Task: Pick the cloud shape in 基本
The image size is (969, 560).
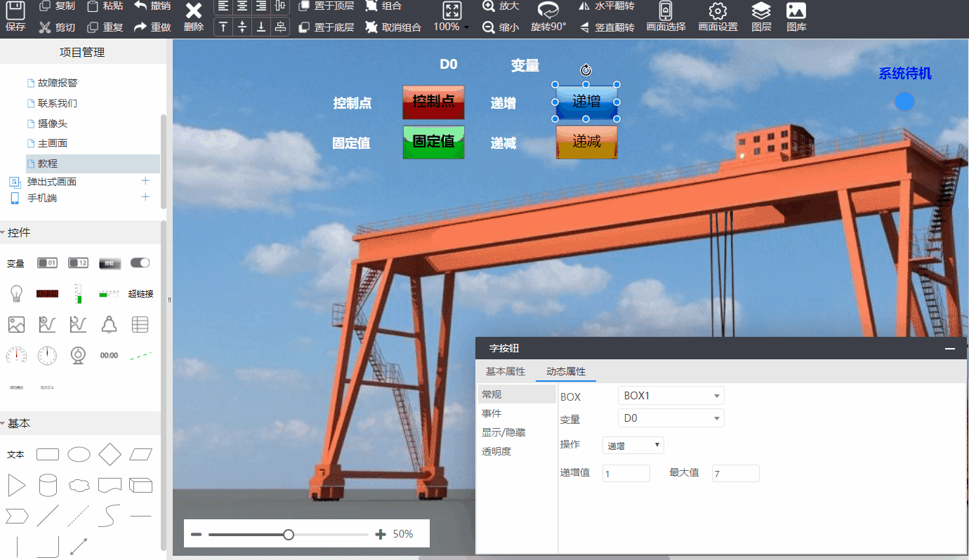Action: click(x=79, y=485)
